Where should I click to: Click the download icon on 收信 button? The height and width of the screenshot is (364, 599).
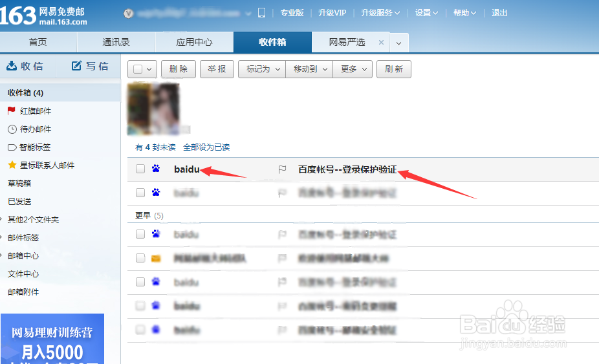[x=12, y=66]
